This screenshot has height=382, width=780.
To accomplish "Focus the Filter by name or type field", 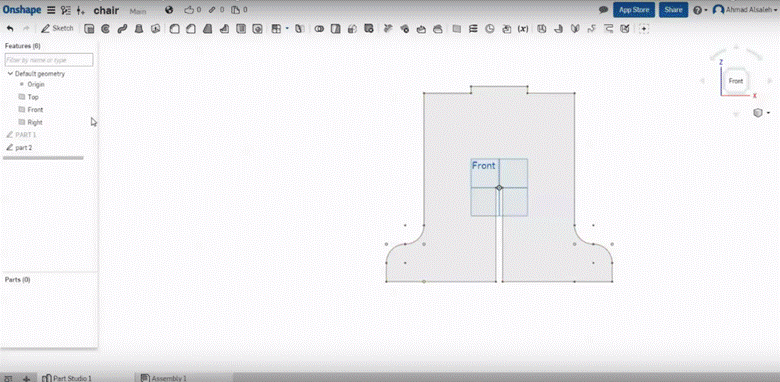I will point(49,60).
